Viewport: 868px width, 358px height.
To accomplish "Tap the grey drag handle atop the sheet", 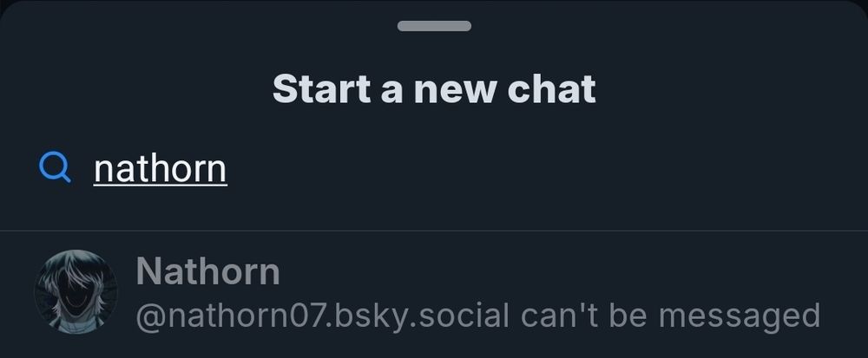I will [x=434, y=26].
